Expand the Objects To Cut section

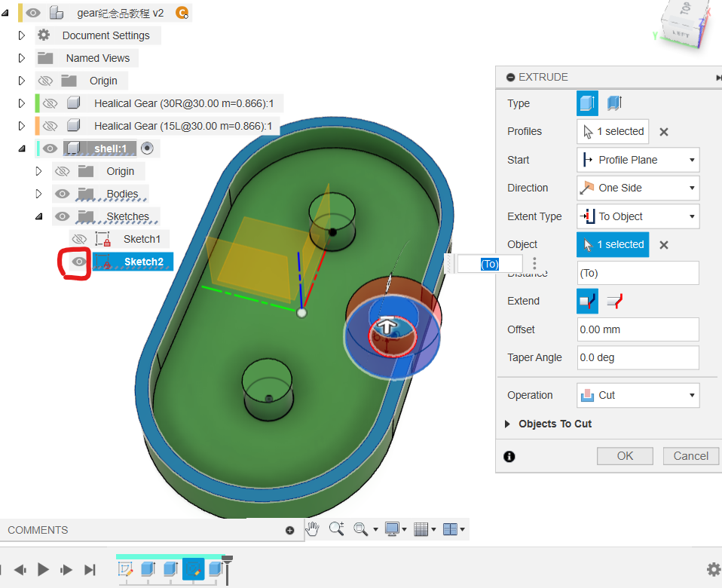508,424
